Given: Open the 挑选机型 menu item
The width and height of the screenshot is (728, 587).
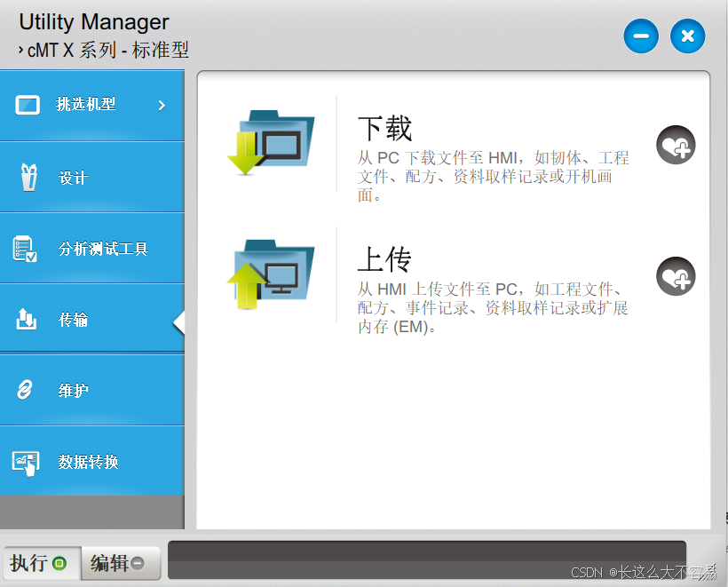Looking at the screenshot, I should (x=92, y=106).
